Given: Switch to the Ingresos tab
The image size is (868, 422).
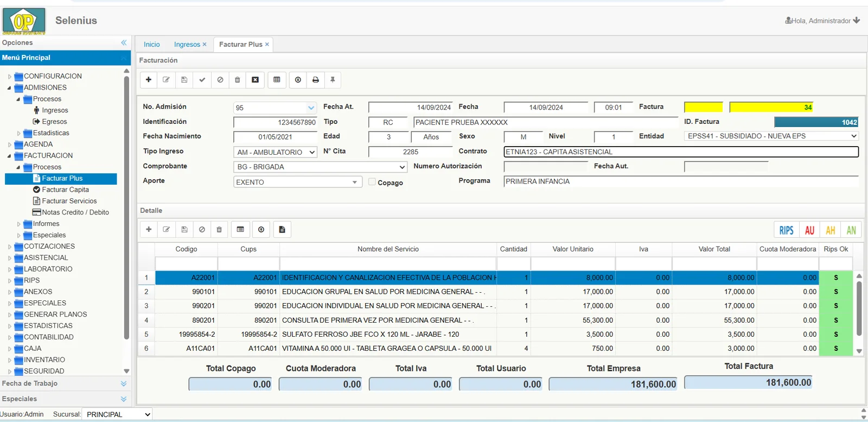Looking at the screenshot, I should pos(187,45).
